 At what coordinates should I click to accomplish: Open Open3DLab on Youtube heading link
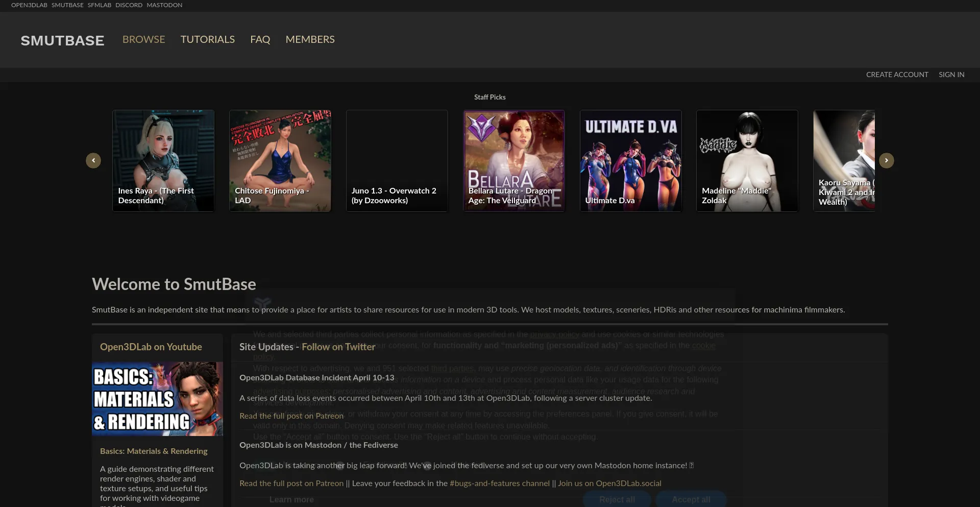tap(151, 347)
